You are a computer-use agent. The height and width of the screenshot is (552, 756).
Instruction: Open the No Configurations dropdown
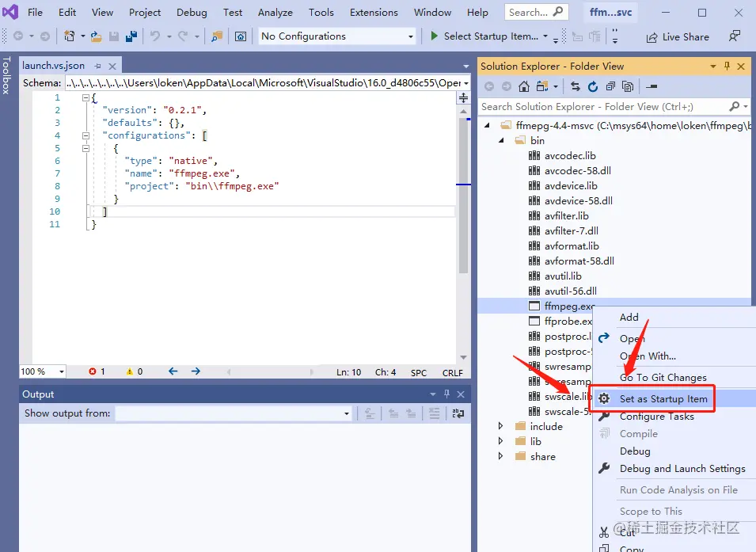336,36
